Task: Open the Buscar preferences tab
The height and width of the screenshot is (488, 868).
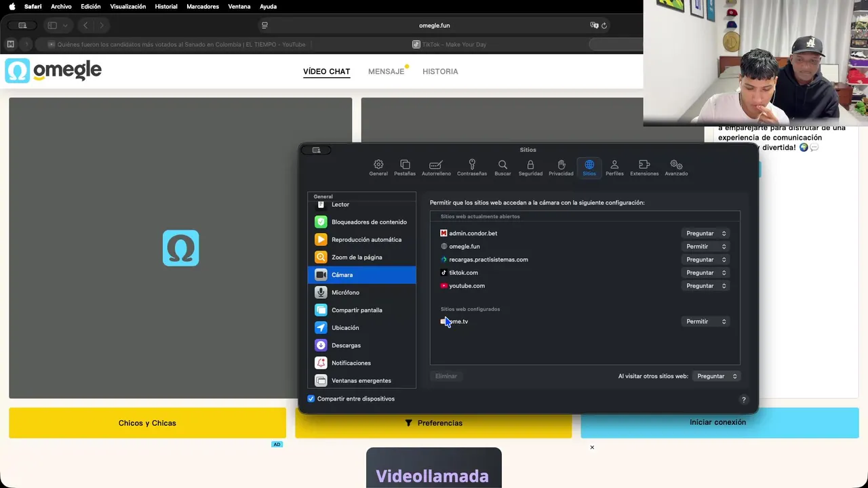Action: [502, 167]
